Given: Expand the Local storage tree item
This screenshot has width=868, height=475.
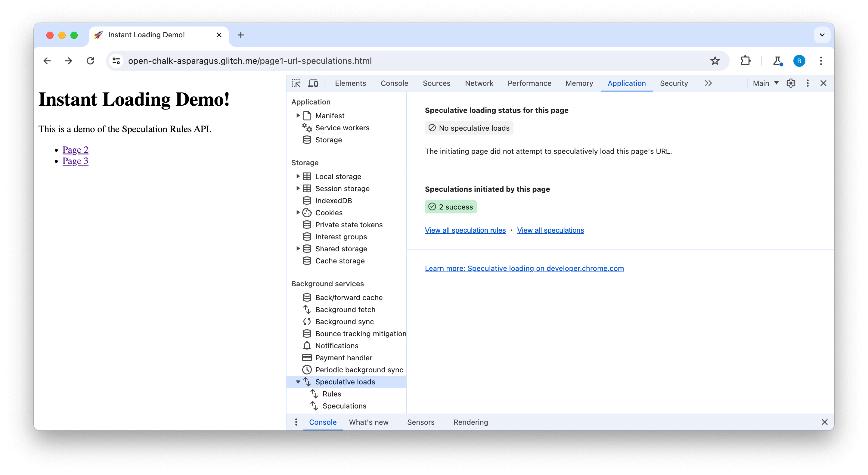Looking at the screenshot, I should point(298,176).
